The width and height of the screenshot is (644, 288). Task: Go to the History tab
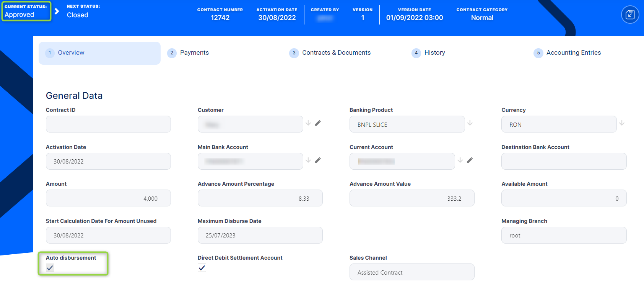[434, 53]
